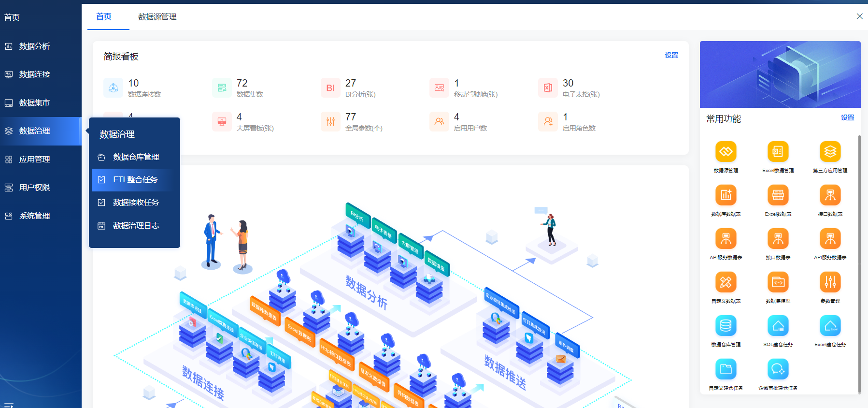
Task: Open the 自定义数据表 shortcut icon
Action: tap(726, 282)
